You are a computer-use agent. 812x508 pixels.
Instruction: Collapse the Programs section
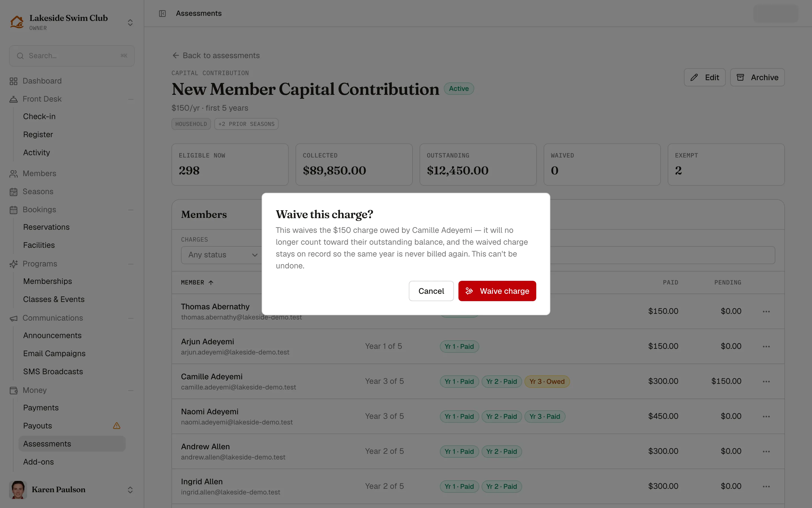131,264
